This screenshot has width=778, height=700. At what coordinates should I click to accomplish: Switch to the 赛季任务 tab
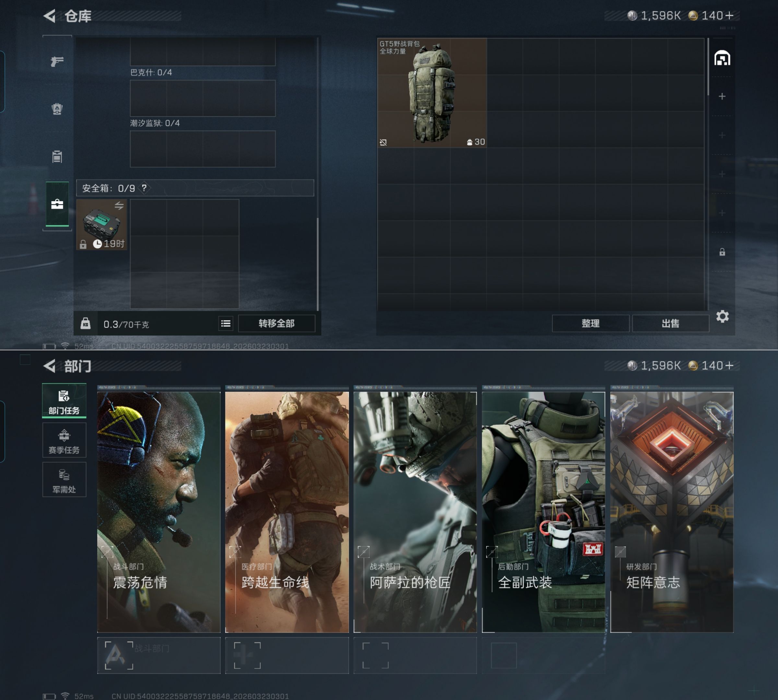64,440
